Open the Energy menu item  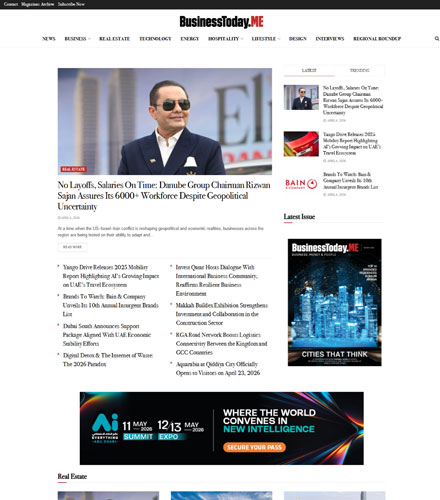[x=190, y=39]
